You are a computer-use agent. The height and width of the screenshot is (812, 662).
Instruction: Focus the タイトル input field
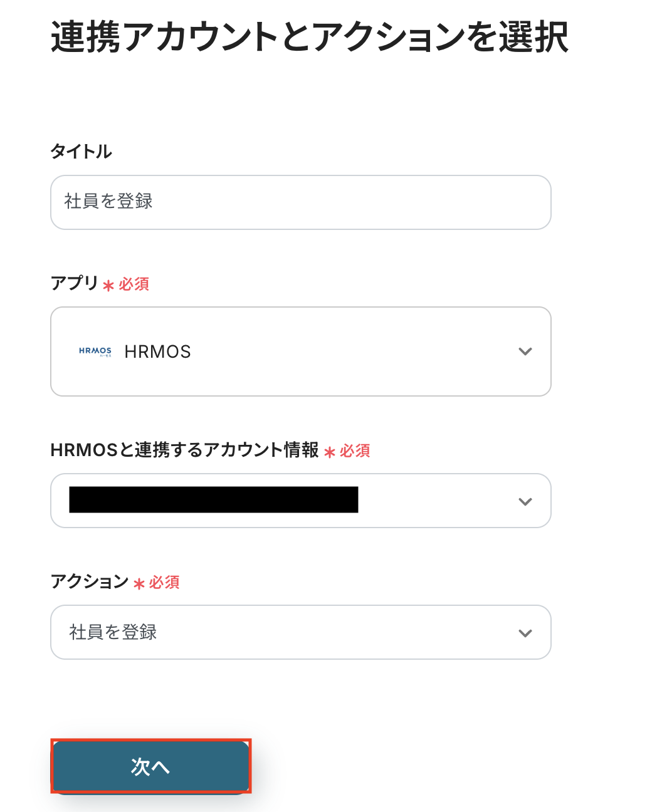[301, 202]
